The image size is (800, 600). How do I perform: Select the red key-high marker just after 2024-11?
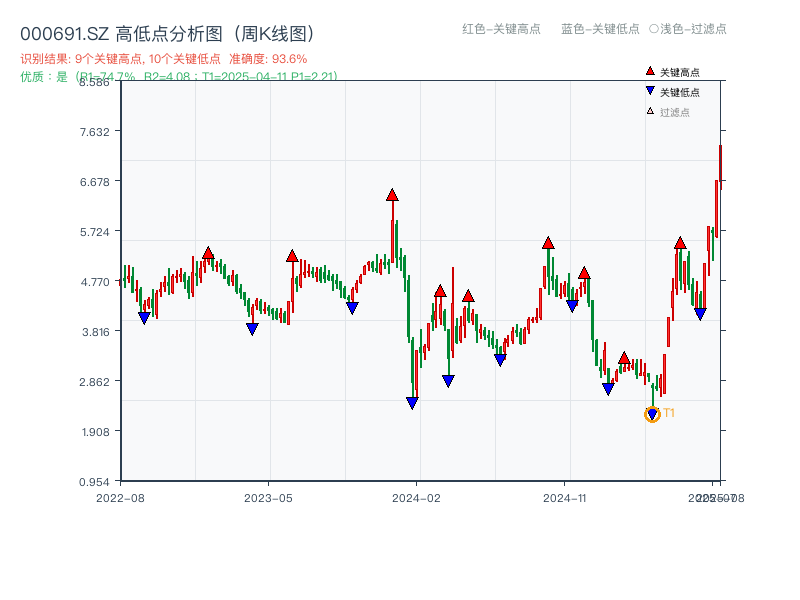click(x=584, y=273)
